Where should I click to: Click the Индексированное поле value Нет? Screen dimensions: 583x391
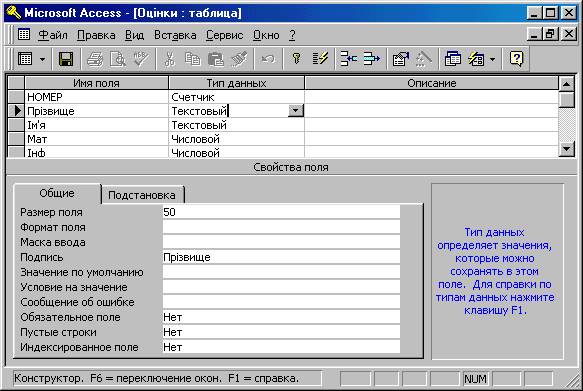[x=281, y=347]
